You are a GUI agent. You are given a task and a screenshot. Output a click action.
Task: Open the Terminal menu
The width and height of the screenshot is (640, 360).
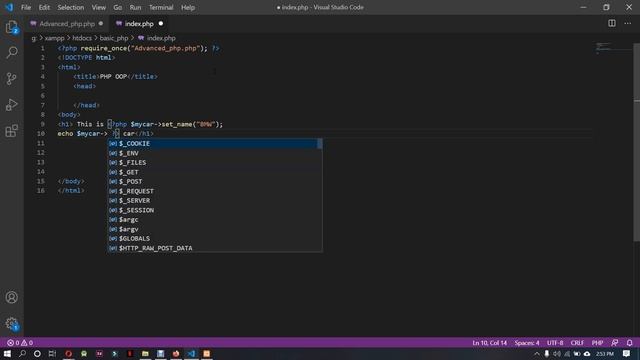(161, 7)
